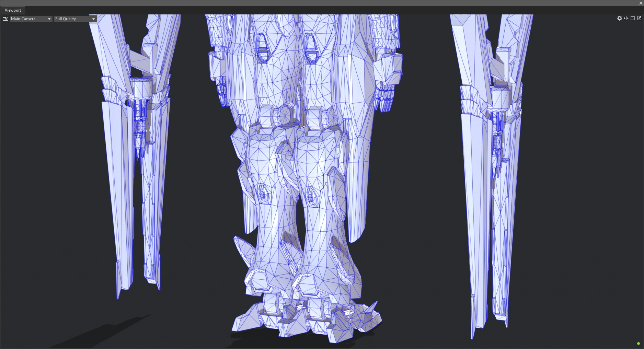Open viewport settings via the gear icon
Viewport: 644px width, 349px height.
pyautogui.click(x=620, y=18)
